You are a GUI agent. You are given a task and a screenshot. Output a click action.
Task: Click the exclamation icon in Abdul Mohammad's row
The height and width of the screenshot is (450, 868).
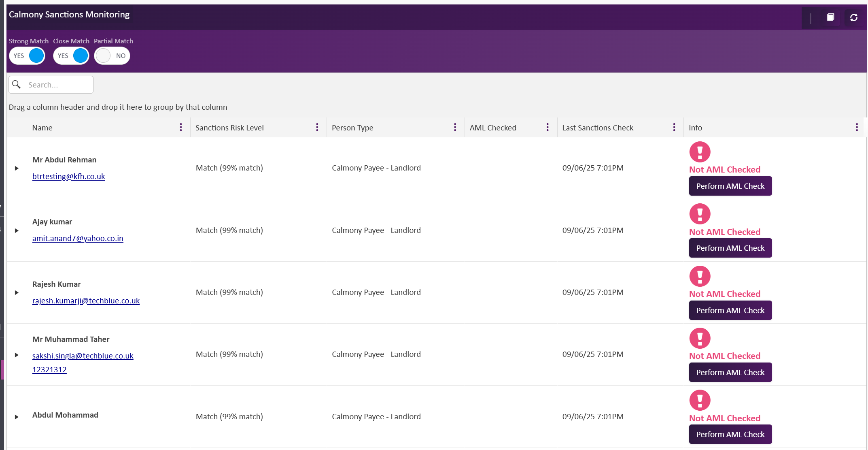(700, 401)
